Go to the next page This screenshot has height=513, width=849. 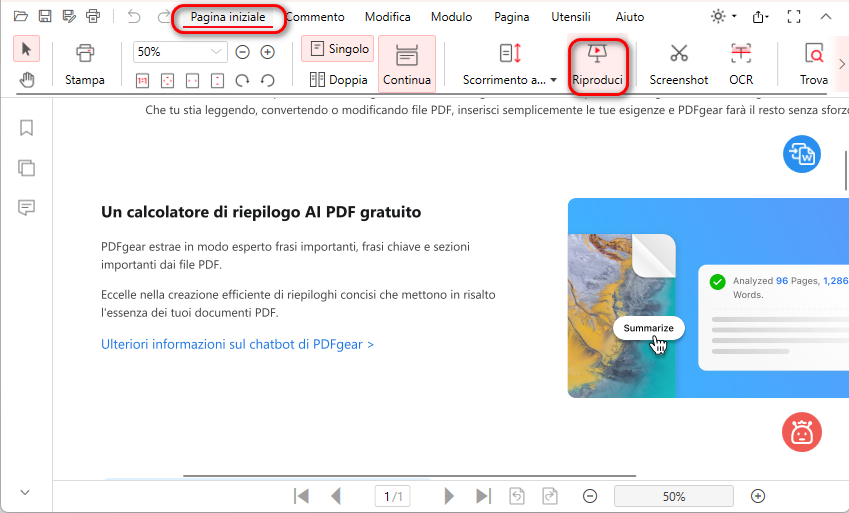[449, 496]
